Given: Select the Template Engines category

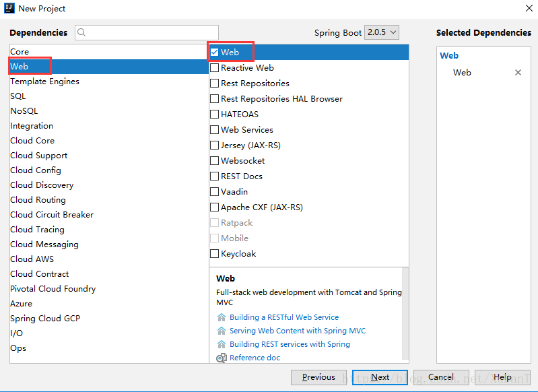Looking at the screenshot, I should [x=109, y=81].
